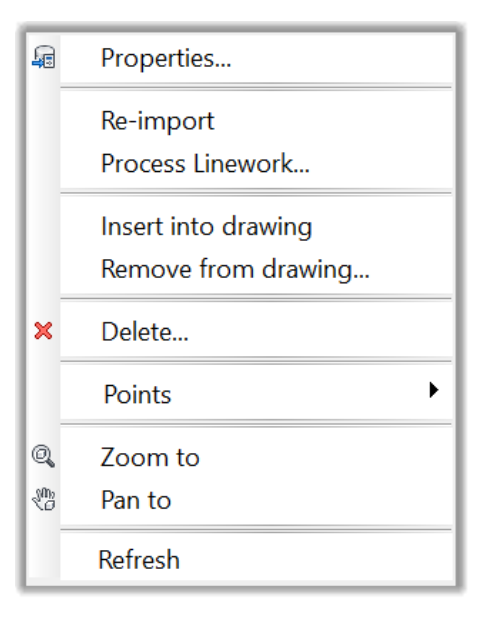Choose Insert into drawing
482x619 pixels.
[x=206, y=227]
